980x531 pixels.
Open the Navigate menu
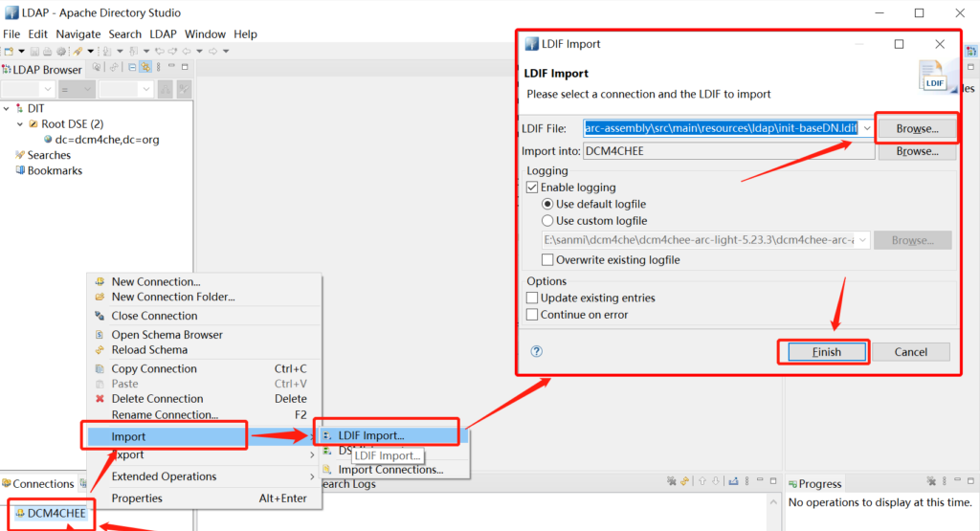click(78, 34)
